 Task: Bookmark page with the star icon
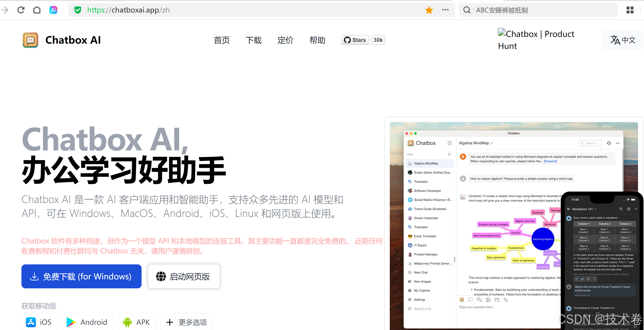pyautogui.click(x=429, y=10)
